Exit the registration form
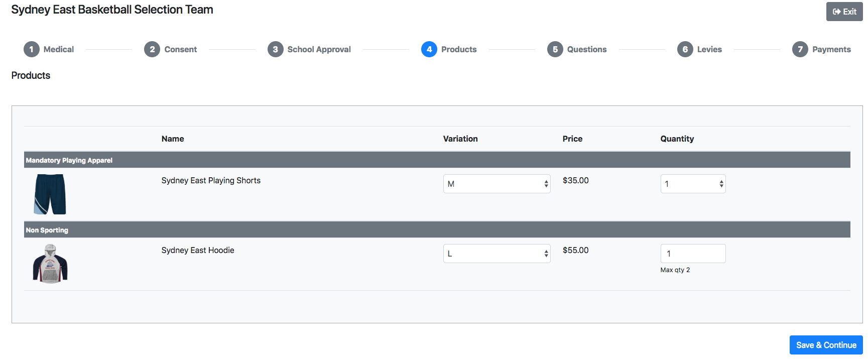 [844, 12]
